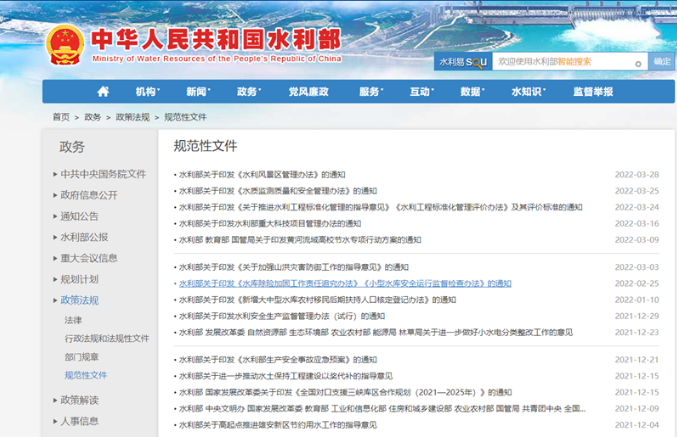Open the 生产安全事故应急预案 notice
The image size is (677, 438).
click(x=278, y=360)
